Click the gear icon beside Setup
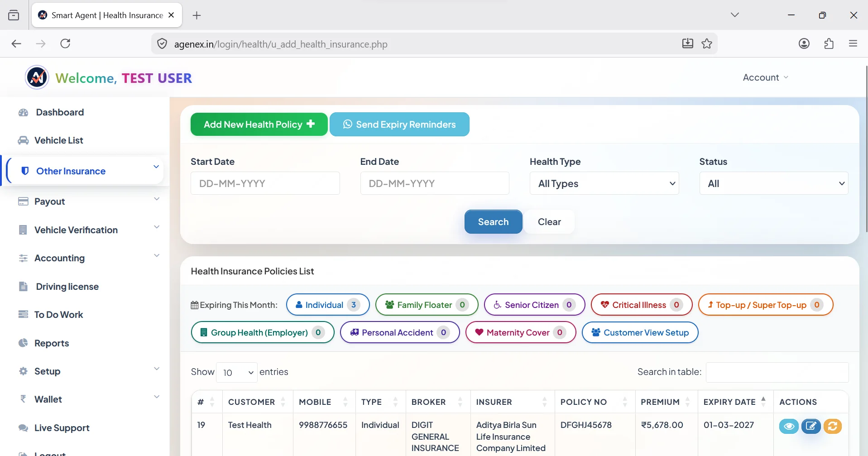 [x=23, y=371]
